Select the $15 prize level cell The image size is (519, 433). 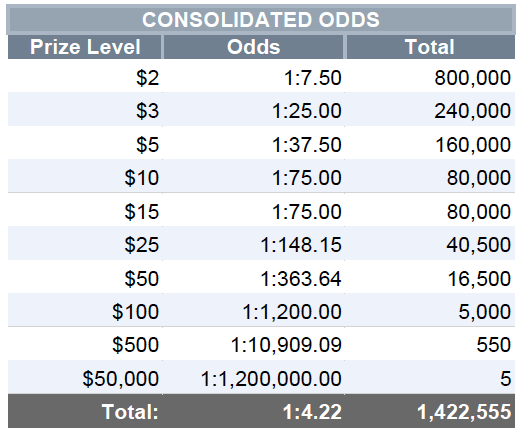click(x=85, y=210)
